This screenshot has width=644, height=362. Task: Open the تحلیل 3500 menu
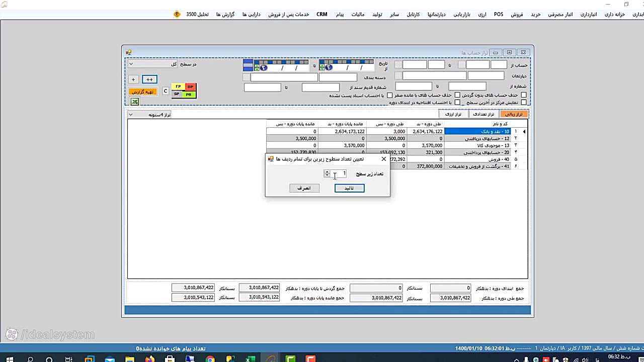197,15
